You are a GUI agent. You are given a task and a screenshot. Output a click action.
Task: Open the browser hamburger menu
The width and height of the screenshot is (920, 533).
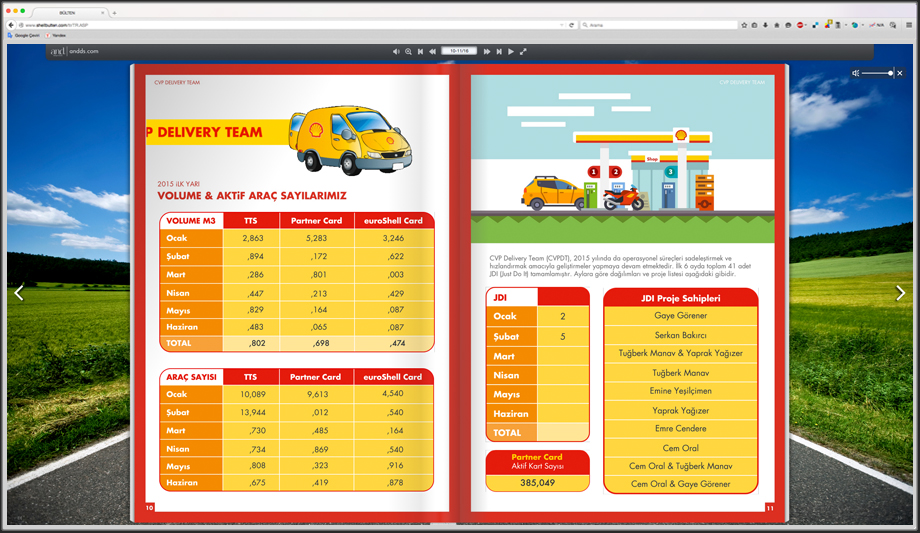909,25
